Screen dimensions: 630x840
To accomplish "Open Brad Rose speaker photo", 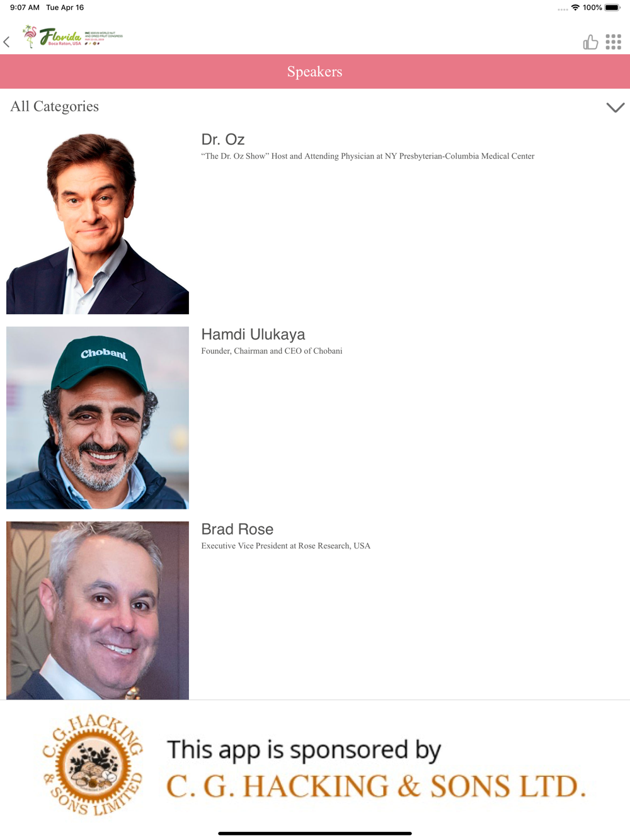I will click(x=98, y=610).
